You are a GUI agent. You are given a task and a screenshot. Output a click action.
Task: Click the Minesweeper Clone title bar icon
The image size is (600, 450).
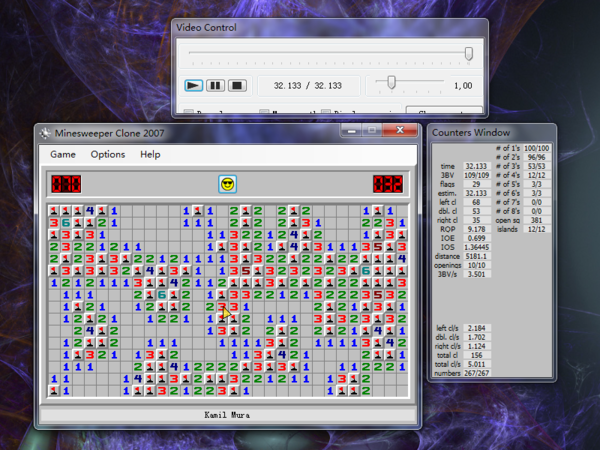pos(44,133)
